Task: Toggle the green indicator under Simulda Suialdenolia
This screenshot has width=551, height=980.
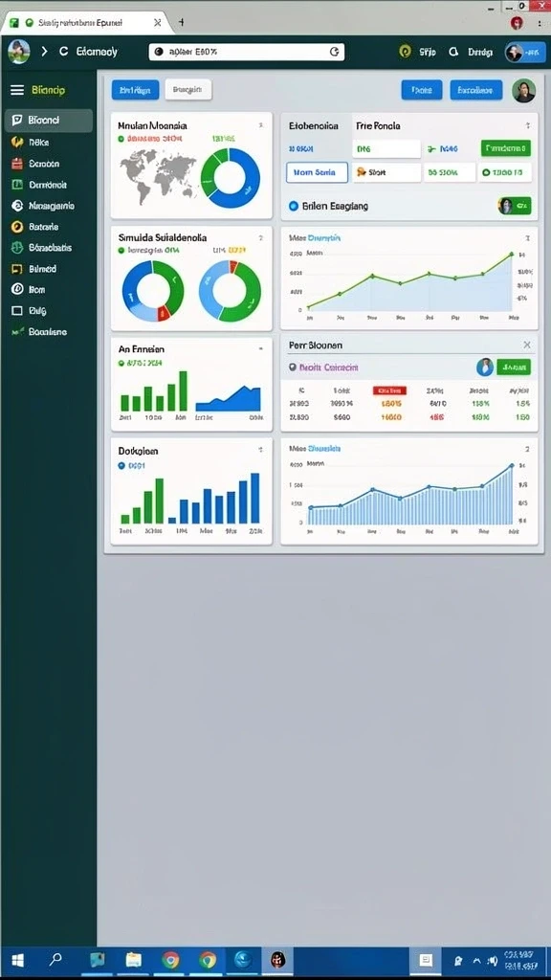Action: [121, 250]
